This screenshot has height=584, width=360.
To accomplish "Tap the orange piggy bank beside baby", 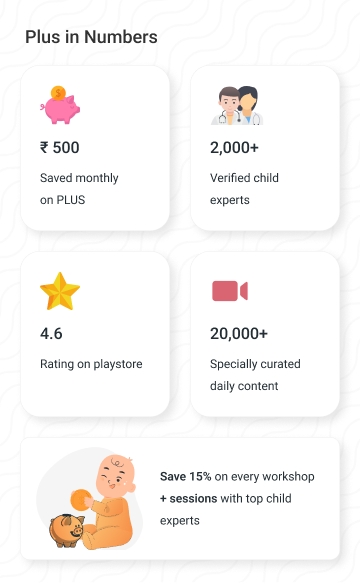I will [x=67, y=530].
